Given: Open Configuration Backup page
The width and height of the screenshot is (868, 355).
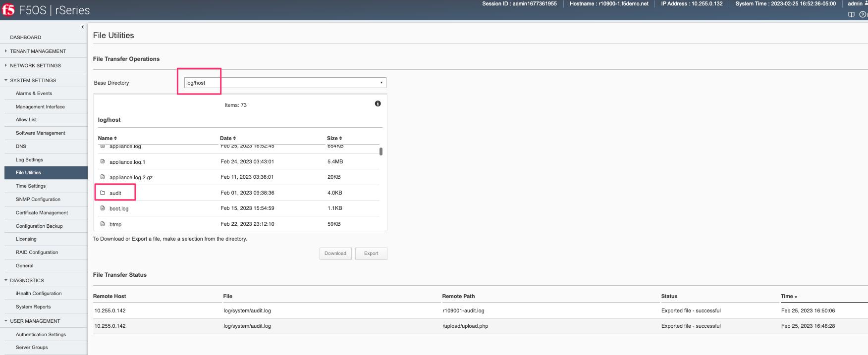Looking at the screenshot, I should [39, 226].
